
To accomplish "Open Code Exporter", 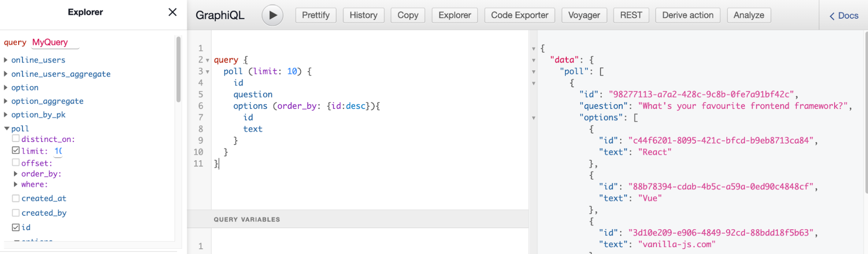I will coord(519,15).
